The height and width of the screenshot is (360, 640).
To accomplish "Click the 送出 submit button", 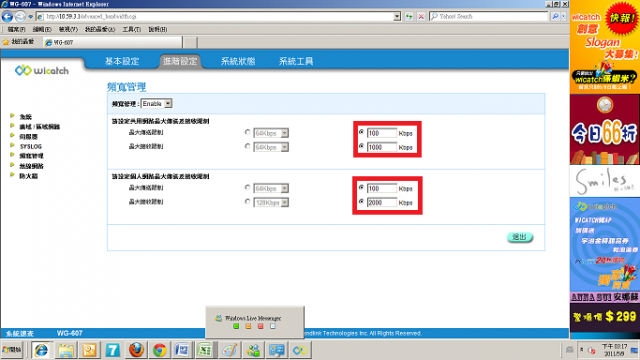I will [520, 237].
